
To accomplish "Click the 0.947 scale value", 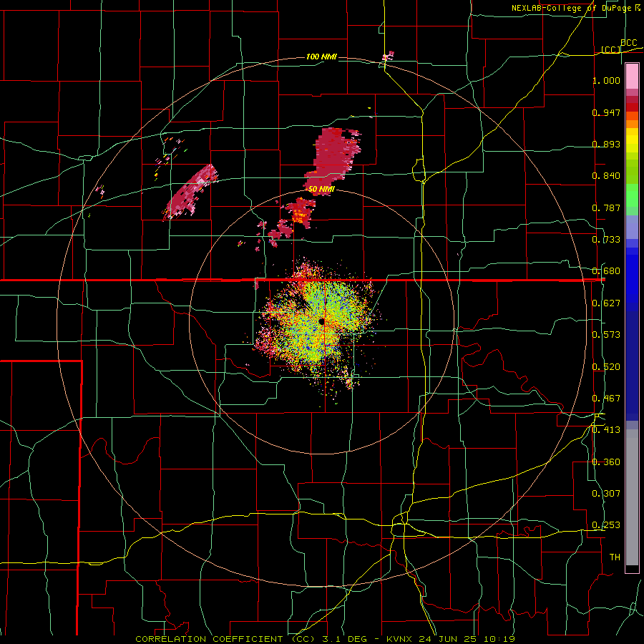I will click(x=606, y=112).
